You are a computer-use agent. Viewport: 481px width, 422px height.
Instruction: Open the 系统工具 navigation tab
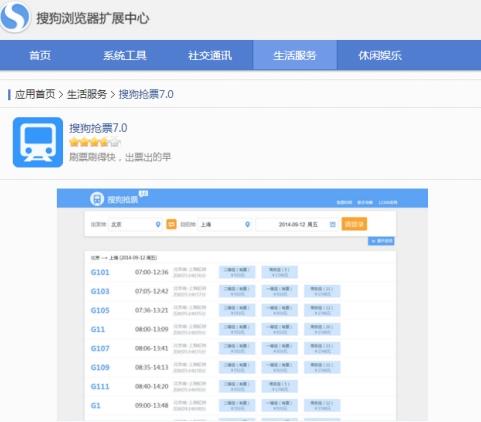pyautogui.click(x=125, y=55)
